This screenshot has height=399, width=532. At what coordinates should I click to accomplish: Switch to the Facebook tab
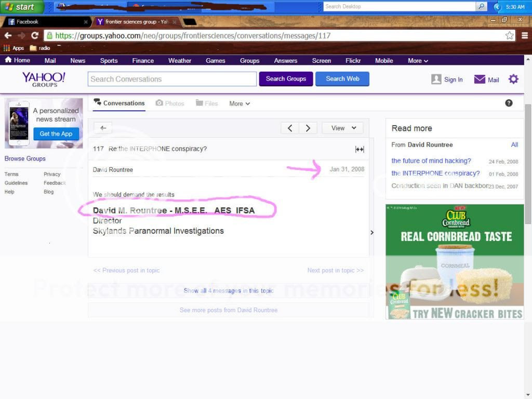click(x=46, y=22)
